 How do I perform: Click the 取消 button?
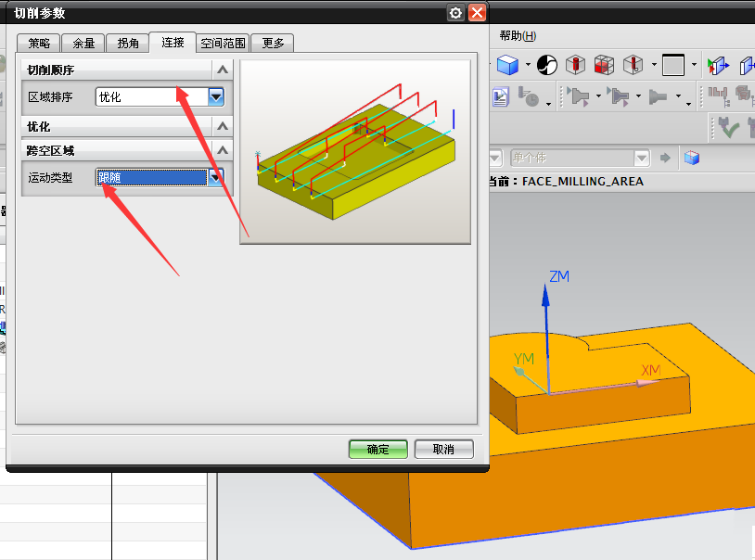pyautogui.click(x=443, y=449)
